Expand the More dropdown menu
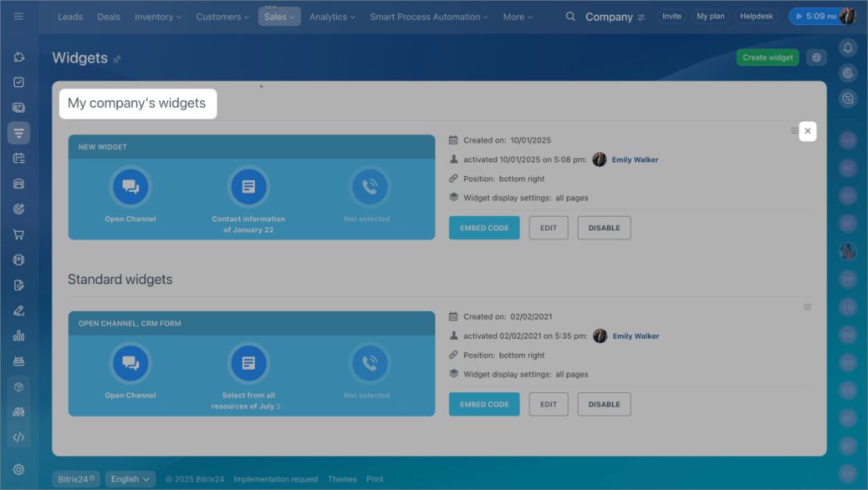868x490 pixels. pyautogui.click(x=518, y=16)
